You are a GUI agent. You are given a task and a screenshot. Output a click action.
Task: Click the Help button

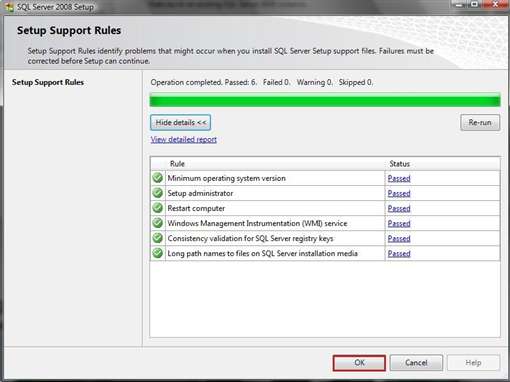tap(473, 363)
